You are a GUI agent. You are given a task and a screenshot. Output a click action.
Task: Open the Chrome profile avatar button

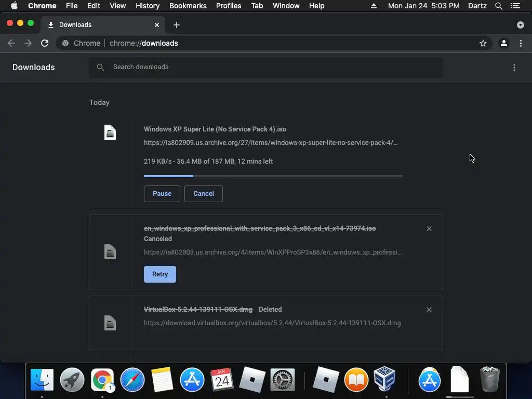coord(504,43)
